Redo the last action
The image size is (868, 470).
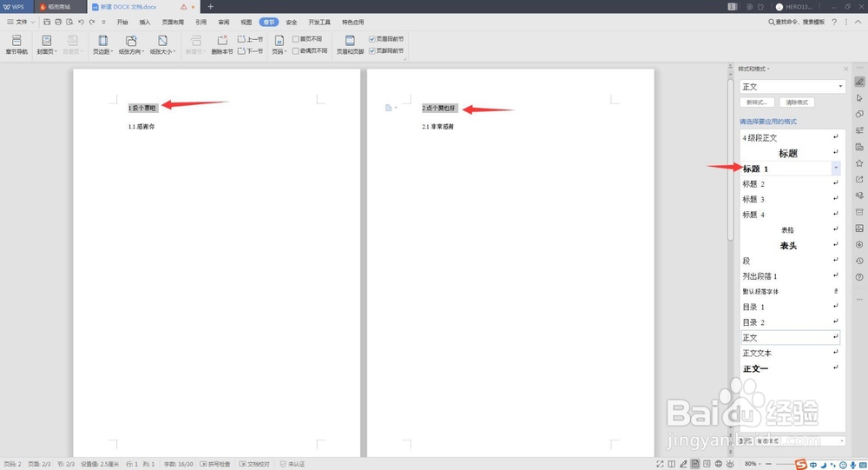[92, 23]
